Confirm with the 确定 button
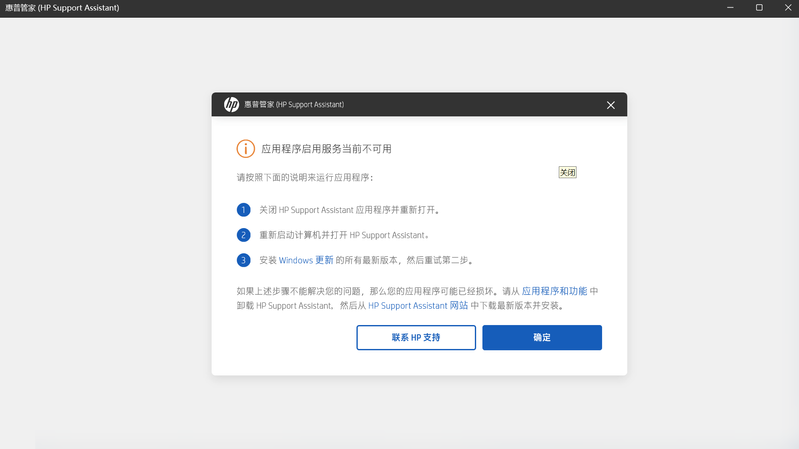799x449 pixels. click(542, 338)
